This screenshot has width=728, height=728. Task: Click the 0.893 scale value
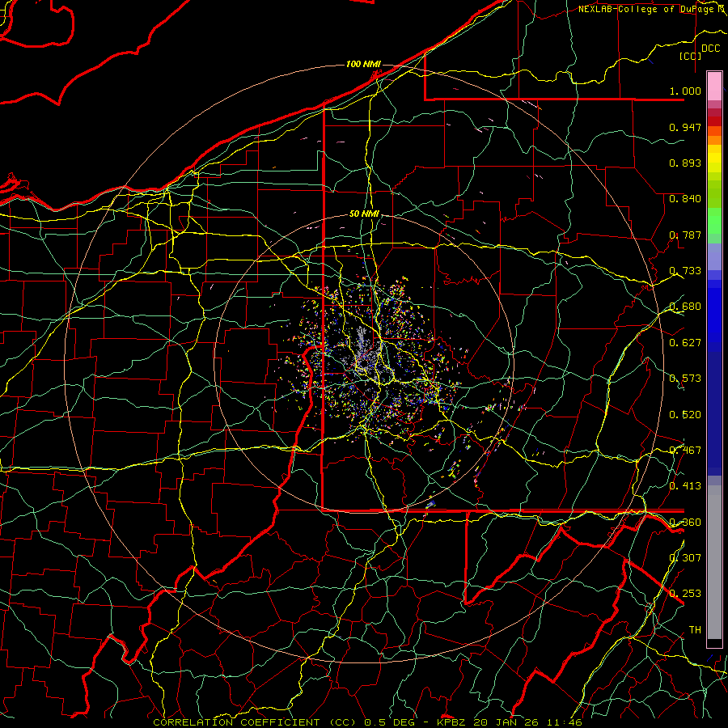(x=685, y=163)
